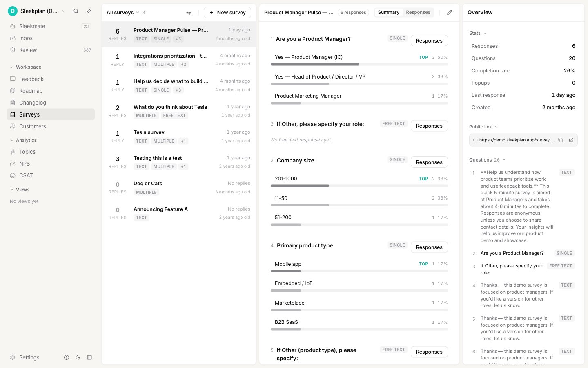Switch to the Responses tab

coord(418,12)
